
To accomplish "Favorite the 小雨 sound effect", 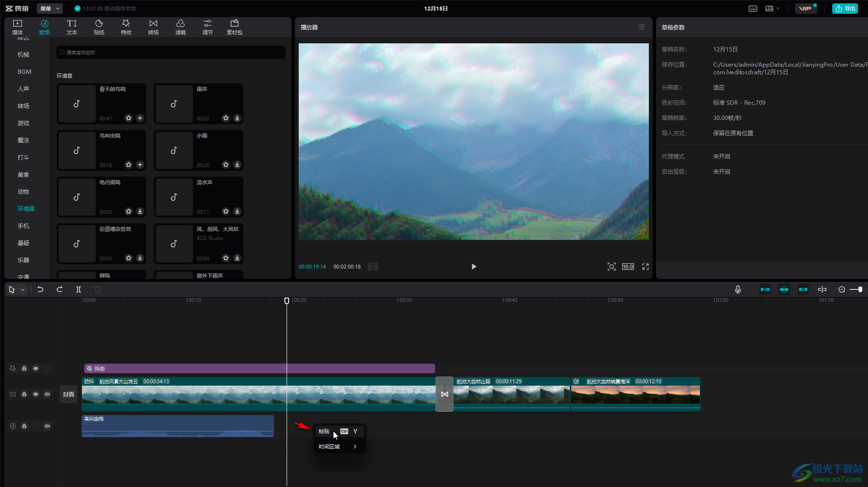I will click(x=226, y=165).
